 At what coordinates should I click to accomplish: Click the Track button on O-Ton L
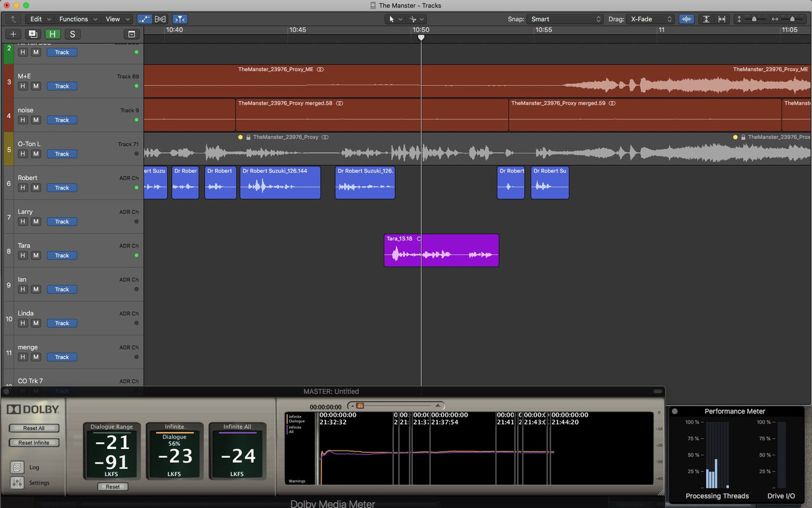coord(62,154)
